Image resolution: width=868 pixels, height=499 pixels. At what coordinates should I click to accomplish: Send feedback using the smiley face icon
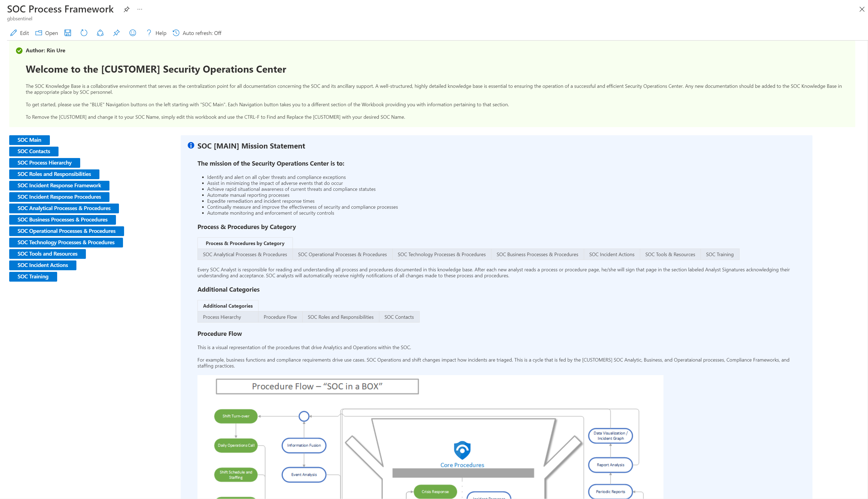(132, 33)
